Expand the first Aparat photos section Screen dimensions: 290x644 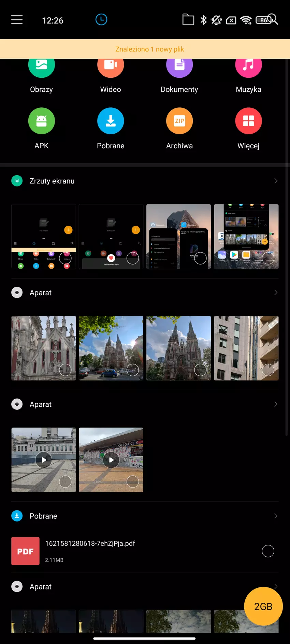pyautogui.click(x=276, y=293)
